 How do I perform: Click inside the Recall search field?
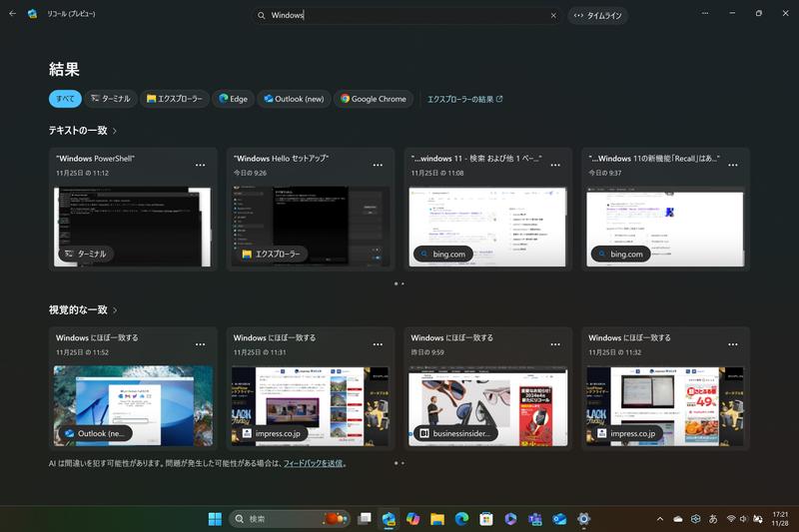pos(405,15)
